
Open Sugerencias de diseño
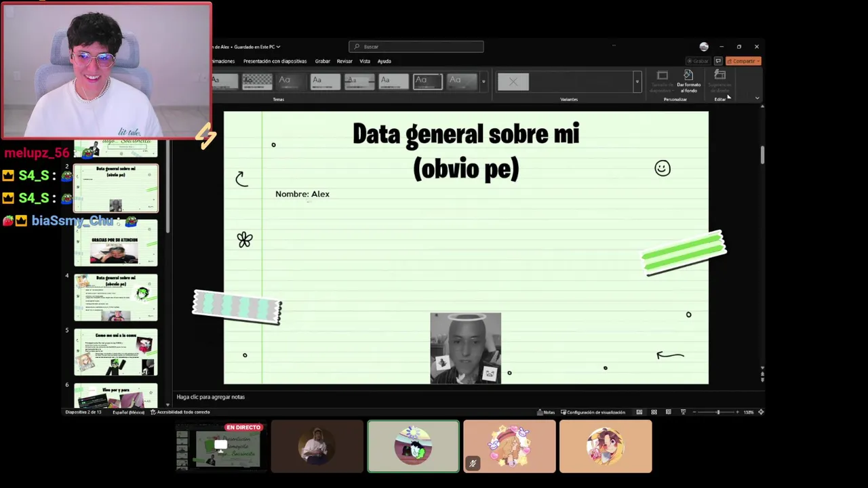point(719,81)
